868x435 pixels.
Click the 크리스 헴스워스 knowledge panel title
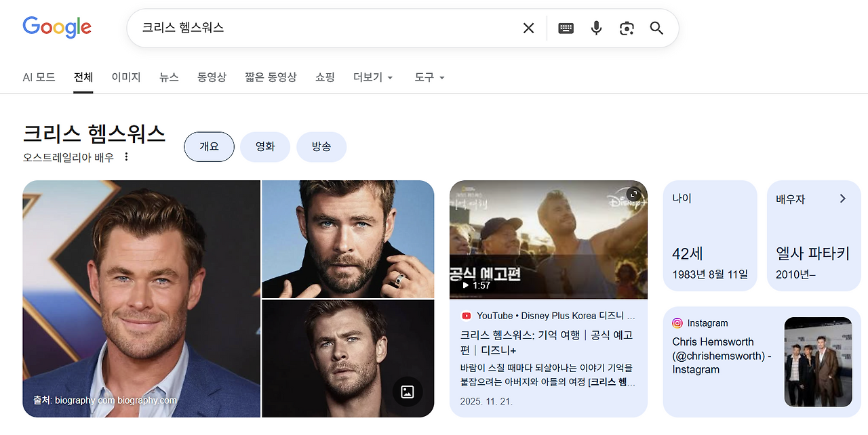click(x=94, y=133)
